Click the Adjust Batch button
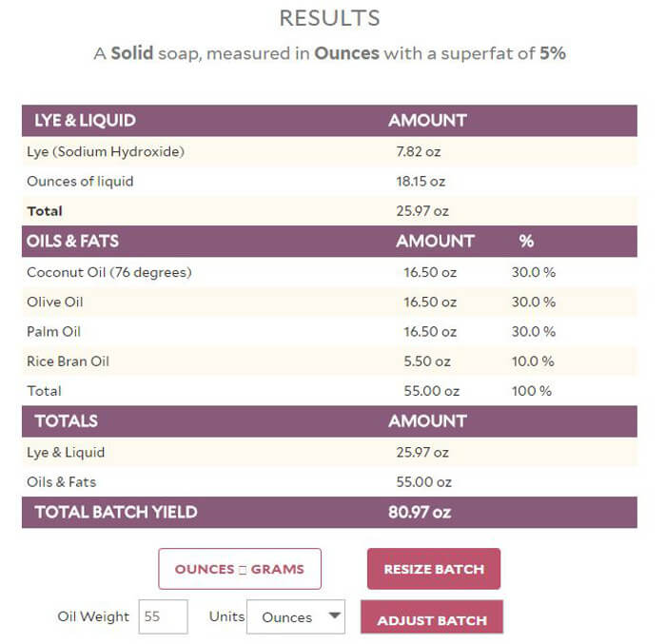Image resolution: width=666 pixels, height=644 pixels. click(x=432, y=620)
